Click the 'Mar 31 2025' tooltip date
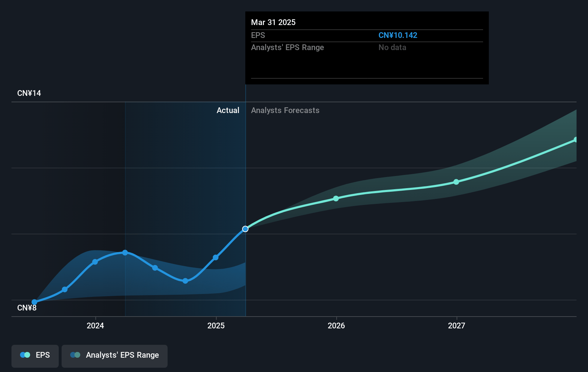Screen dimensions: 588x372 pyautogui.click(x=273, y=22)
